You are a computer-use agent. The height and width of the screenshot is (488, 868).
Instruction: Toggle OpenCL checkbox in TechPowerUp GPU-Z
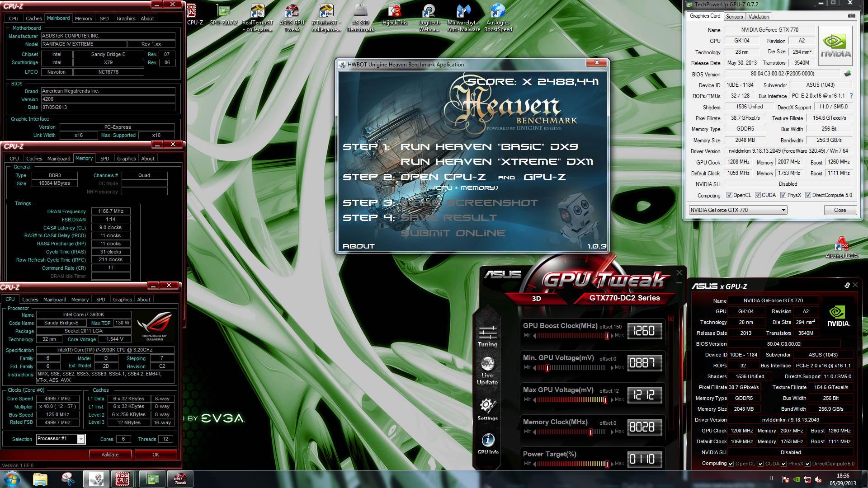[729, 195]
